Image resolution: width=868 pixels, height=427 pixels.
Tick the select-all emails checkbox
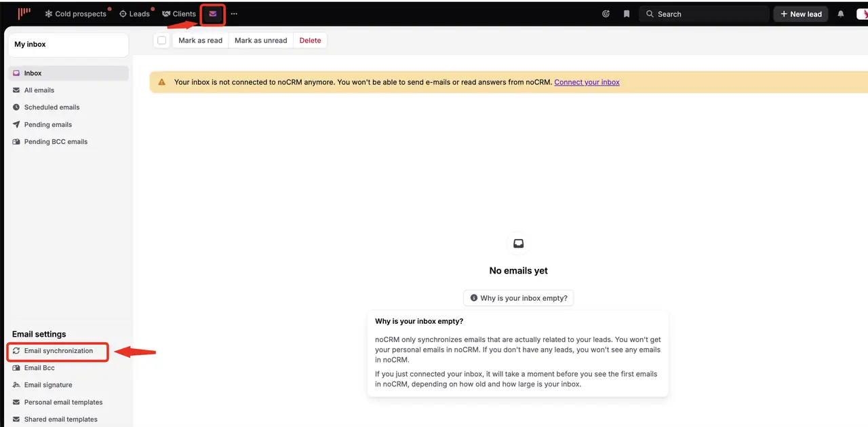161,41
